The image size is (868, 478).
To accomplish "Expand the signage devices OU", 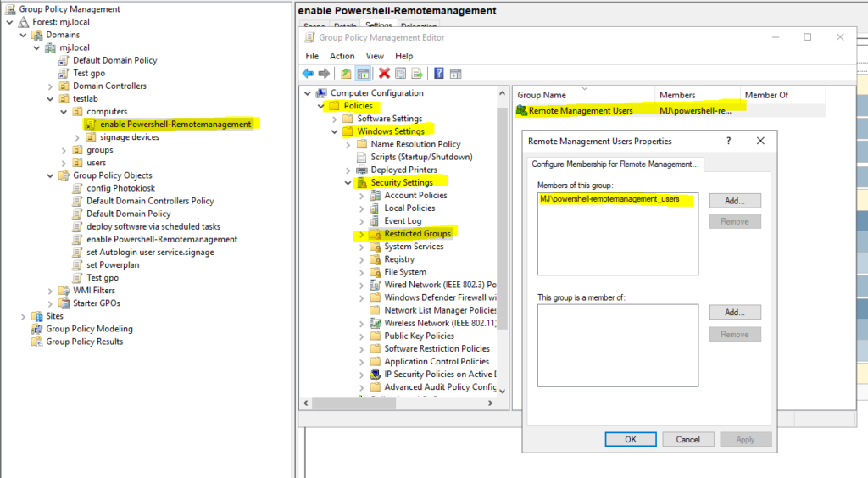I will (x=77, y=137).
